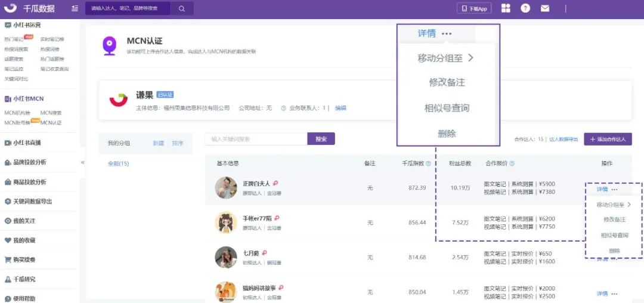Viewport: 644px width, 303px height.
Task: Select the 全部(15) group in 我的分组
Action: pyautogui.click(x=118, y=163)
